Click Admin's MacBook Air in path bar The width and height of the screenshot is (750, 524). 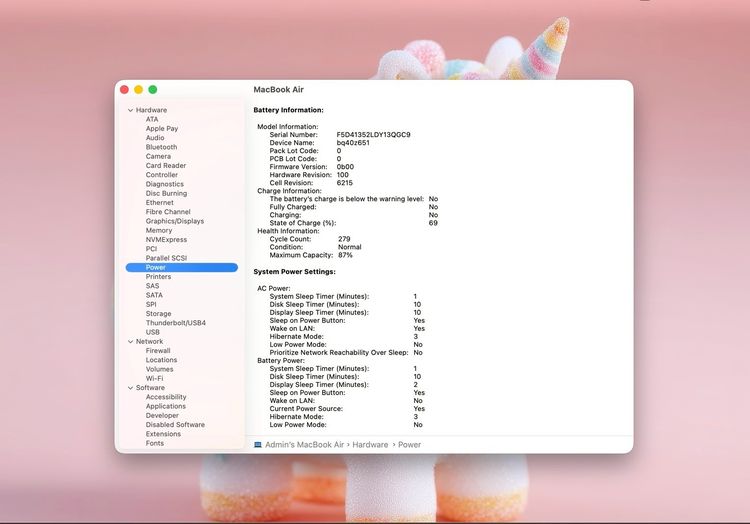(x=304, y=445)
